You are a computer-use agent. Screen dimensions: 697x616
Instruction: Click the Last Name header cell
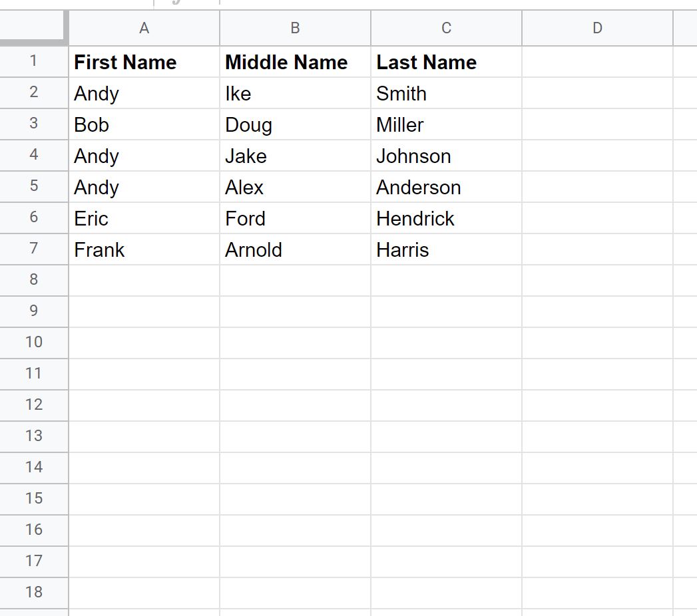pos(446,62)
